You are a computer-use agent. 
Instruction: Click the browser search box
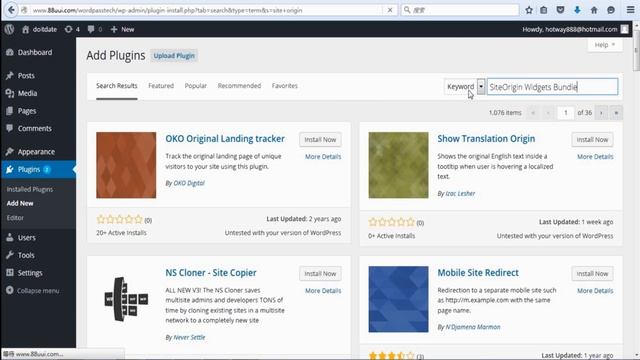pyautogui.click(x=460, y=10)
